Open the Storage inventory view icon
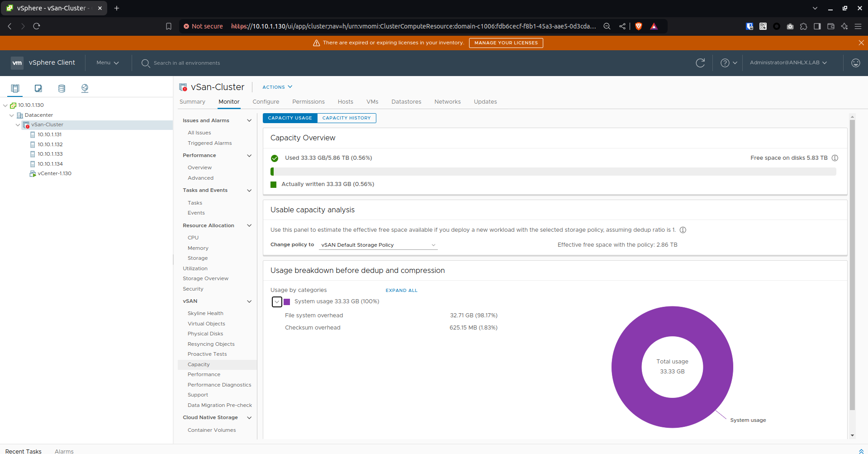Screen dimensions: 868x454 (x=62, y=88)
